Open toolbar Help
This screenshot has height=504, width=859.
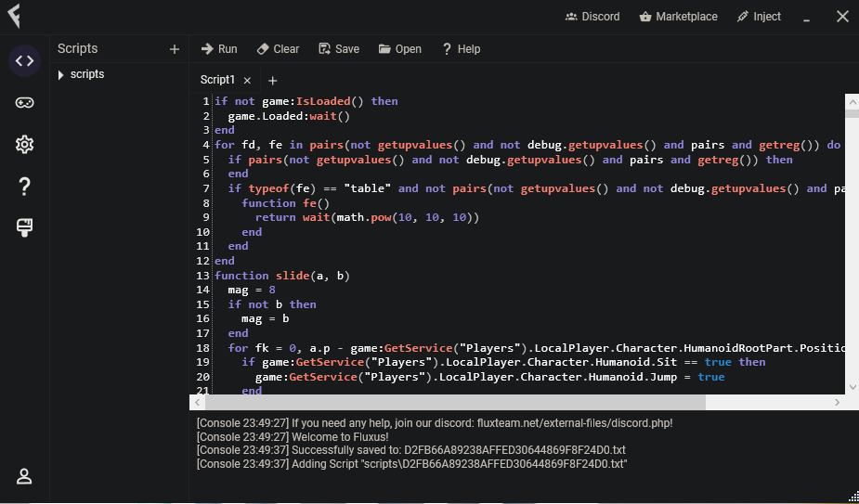(x=461, y=49)
